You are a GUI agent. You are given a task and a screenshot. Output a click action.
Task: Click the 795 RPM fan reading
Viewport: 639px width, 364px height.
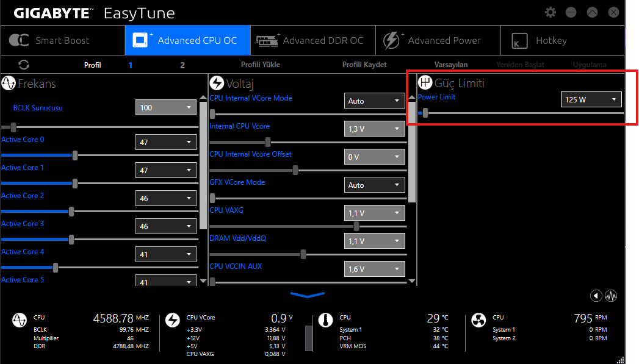coord(590,318)
